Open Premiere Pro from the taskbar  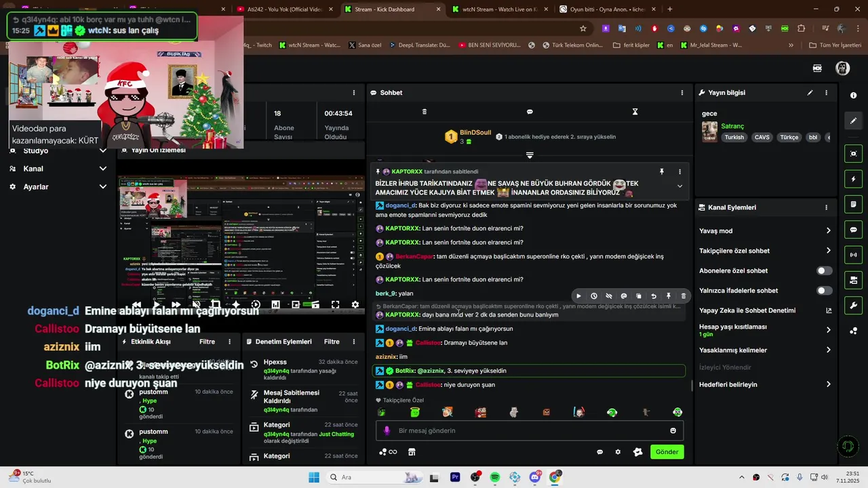[455, 477]
